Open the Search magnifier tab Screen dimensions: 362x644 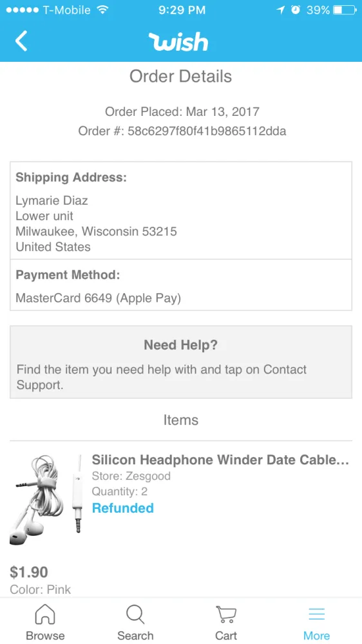[135, 622]
